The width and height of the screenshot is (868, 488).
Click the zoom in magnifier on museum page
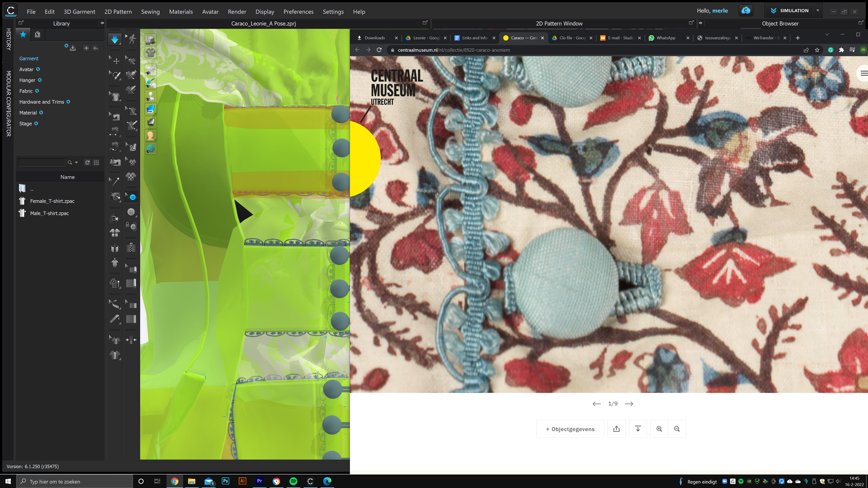point(659,429)
